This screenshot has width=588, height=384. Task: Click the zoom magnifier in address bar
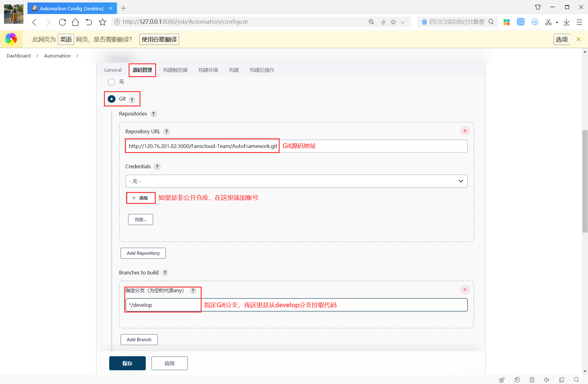pyautogui.click(x=371, y=22)
